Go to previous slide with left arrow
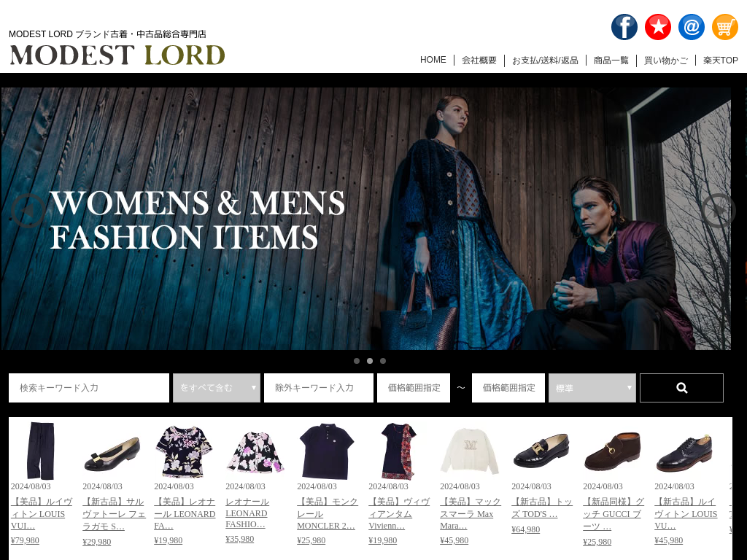 pos(28,211)
